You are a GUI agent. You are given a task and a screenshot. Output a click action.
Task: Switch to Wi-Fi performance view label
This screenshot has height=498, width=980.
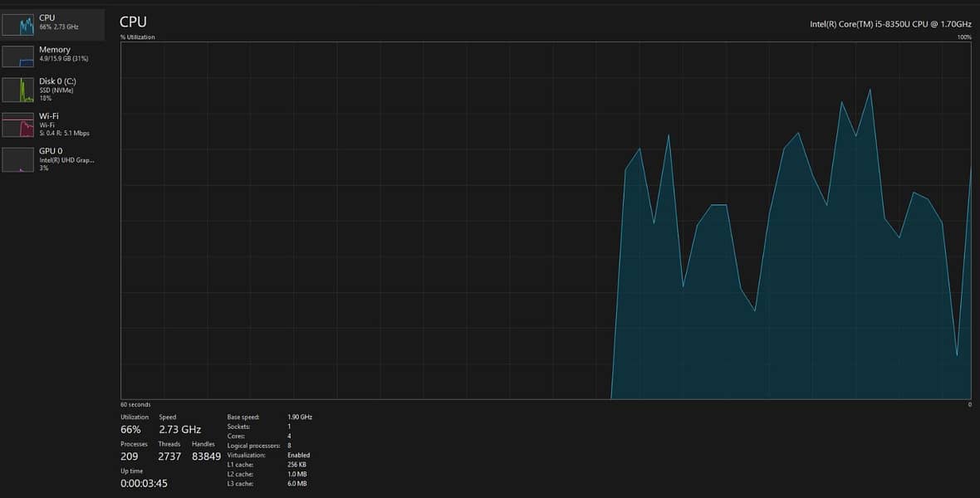[49, 116]
